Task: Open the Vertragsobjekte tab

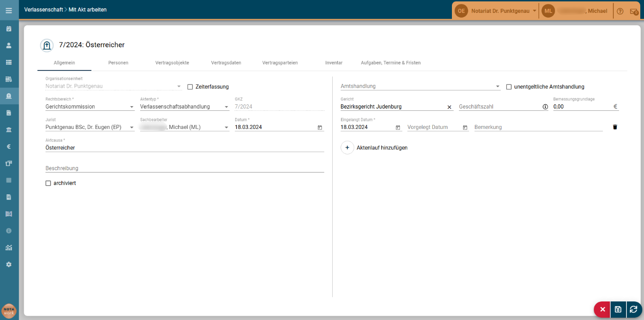Action: click(172, 63)
